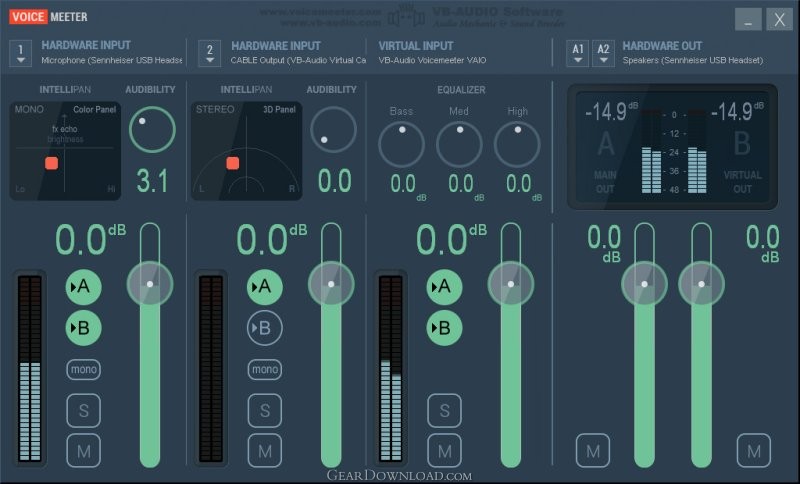Screen dimensions: 800x484
Task: Click the 3D Panel label in Intellipan
Action: [279, 109]
